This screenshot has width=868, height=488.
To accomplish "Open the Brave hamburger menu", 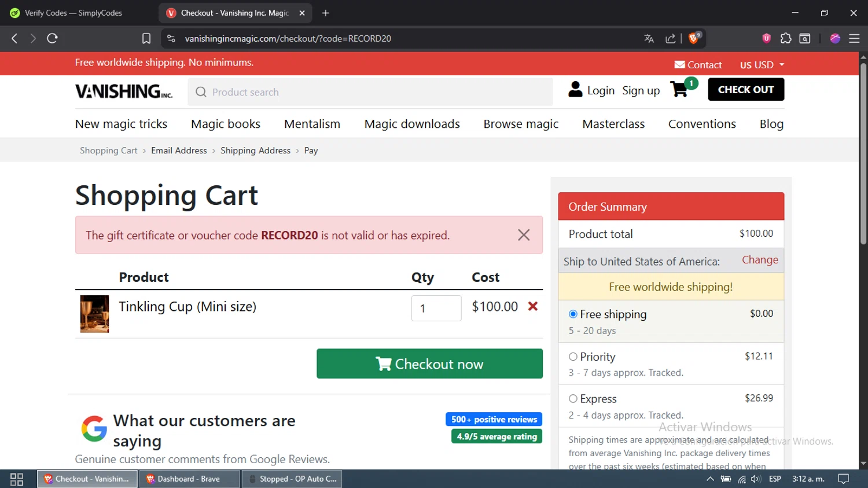I will coord(854,38).
